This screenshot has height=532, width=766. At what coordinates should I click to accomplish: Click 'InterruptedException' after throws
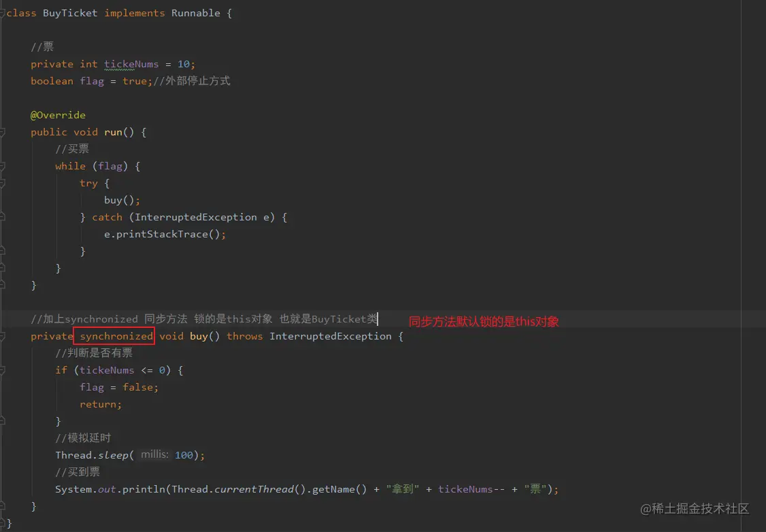pos(330,336)
